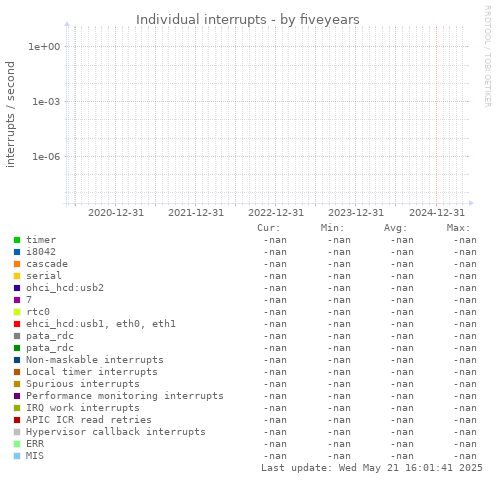Click 'Hypervisor callback interrupts' label
The width and height of the screenshot is (497, 480).
116,432
